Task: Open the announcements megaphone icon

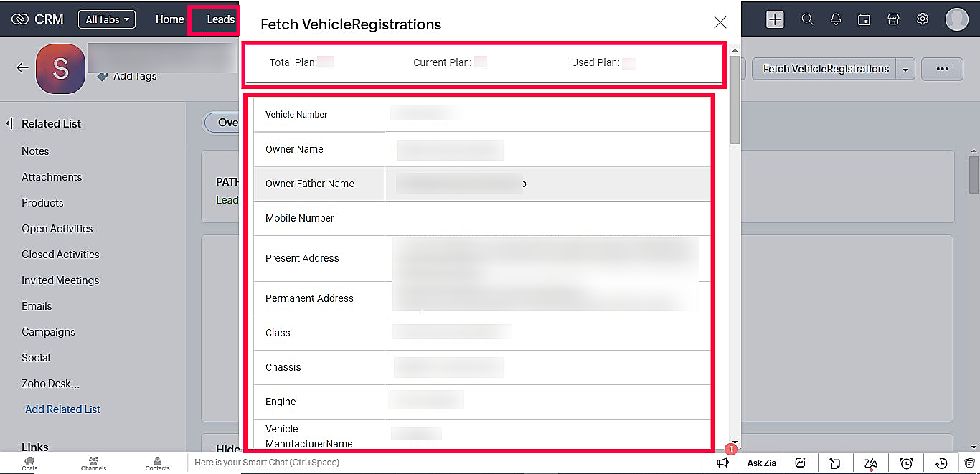Action: click(x=722, y=463)
